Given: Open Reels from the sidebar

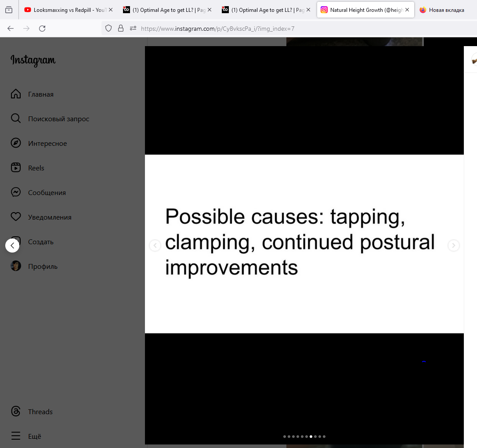Looking at the screenshot, I should click(36, 168).
